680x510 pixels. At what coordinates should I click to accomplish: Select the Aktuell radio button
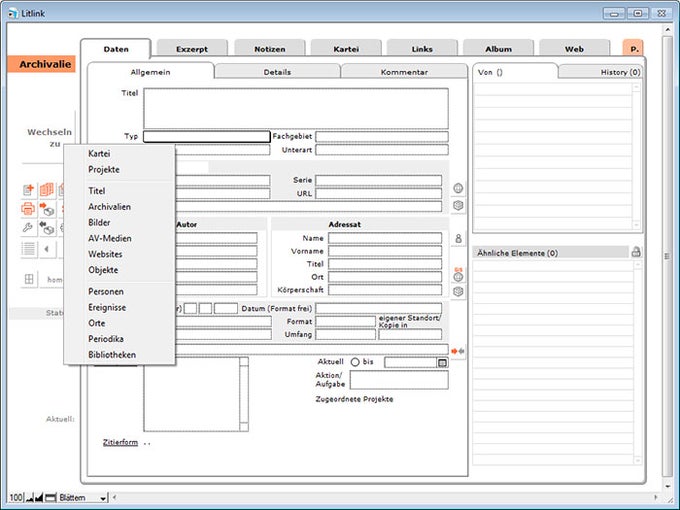[x=355, y=362]
